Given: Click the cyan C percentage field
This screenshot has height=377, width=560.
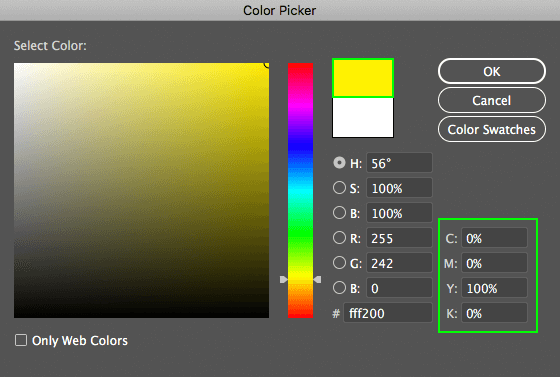Looking at the screenshot, I should [x=494, y=238].
